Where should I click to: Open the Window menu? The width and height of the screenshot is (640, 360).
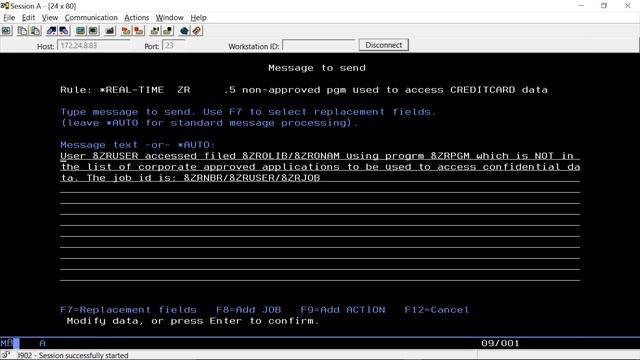point(169,18)
